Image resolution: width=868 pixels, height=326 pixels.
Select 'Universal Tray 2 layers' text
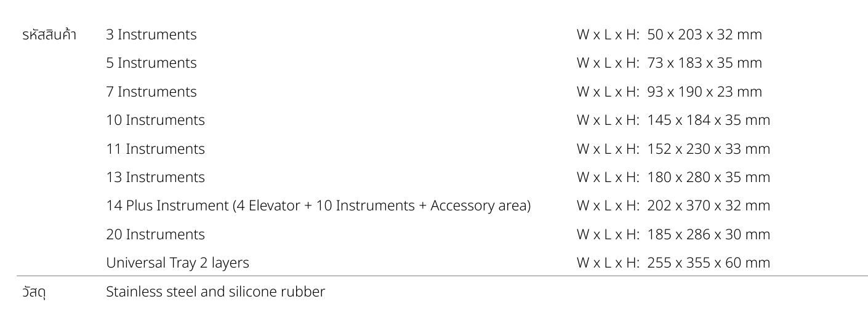(177, 263)
